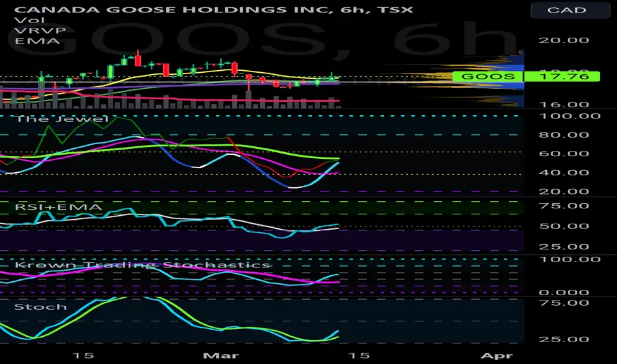Click the Mar date label on time axis

click(220, 356)
